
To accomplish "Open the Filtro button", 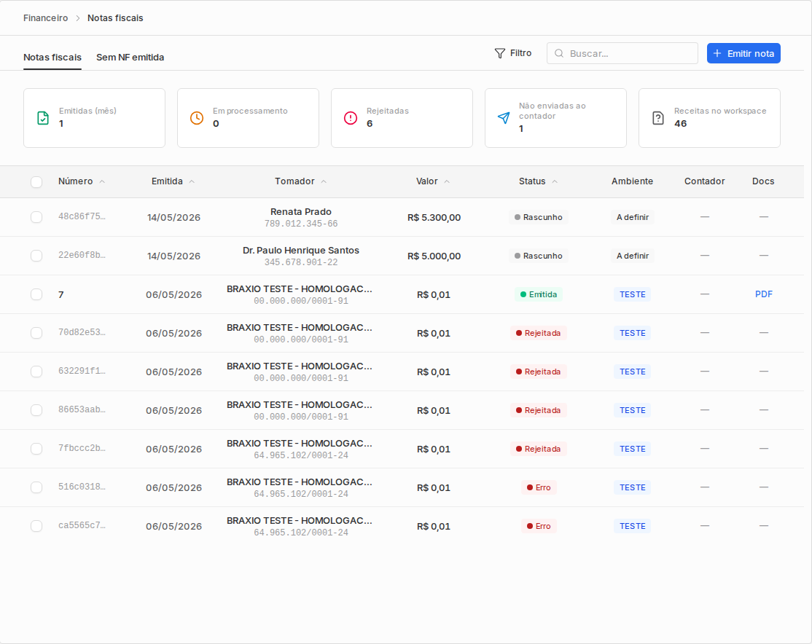I will tap(513, 53).
